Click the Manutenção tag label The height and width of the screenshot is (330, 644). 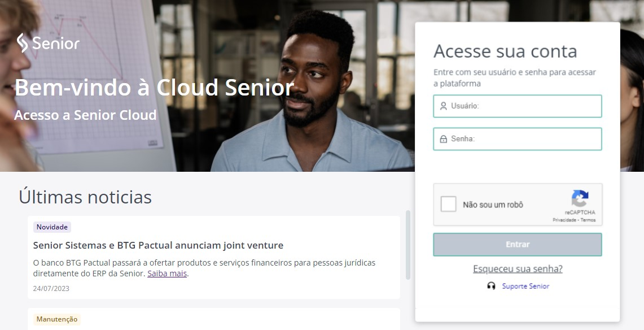click(x=56, y=319)
